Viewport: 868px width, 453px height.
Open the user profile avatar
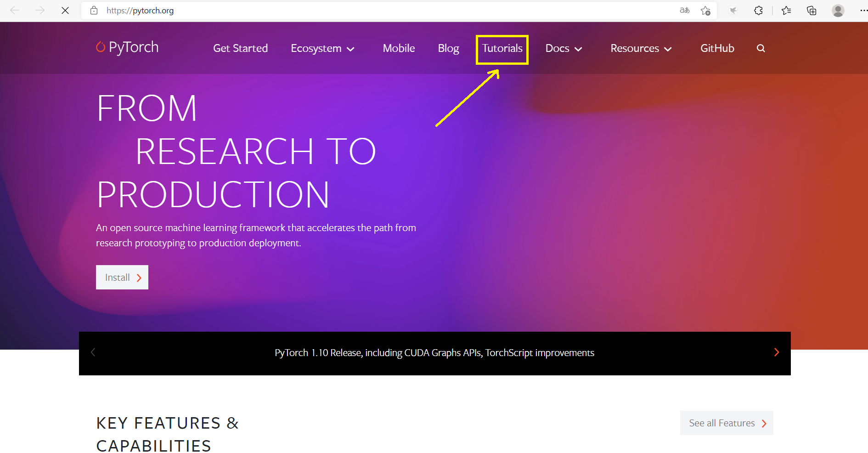pyautogui.click(x=838, y=10)
